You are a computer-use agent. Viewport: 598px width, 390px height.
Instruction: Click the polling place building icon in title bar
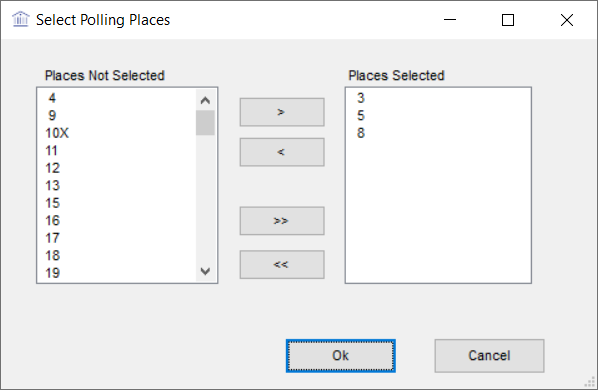[21, 19]
